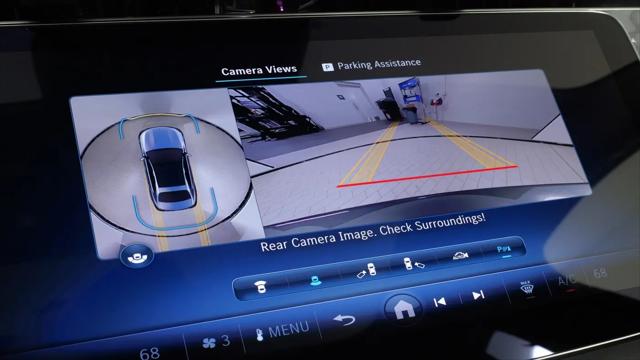Toggle the A/C button
The width and height of the screenshot is (640, 360).
click(x=567, y=280)
